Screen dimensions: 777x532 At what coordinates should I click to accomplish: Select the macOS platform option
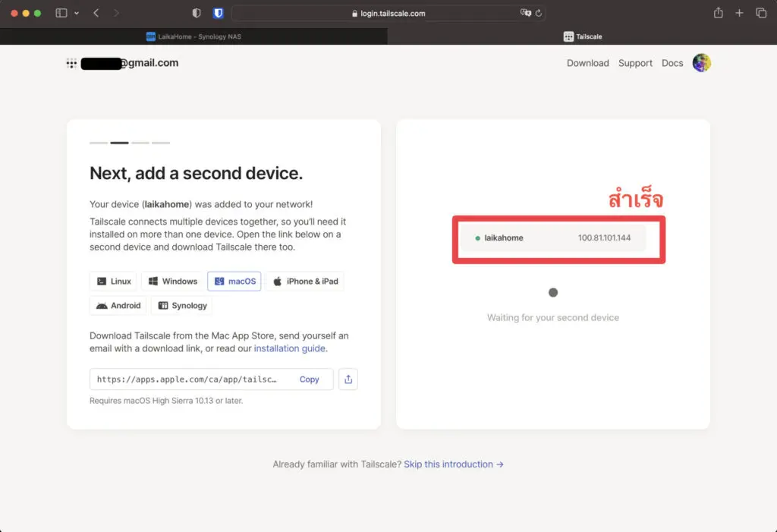234,281
